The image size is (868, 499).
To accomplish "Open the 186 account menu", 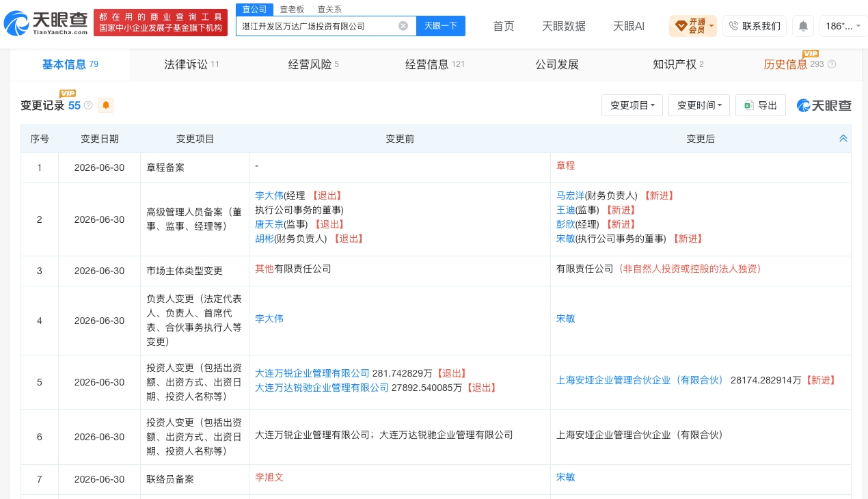I will point(843,26).
